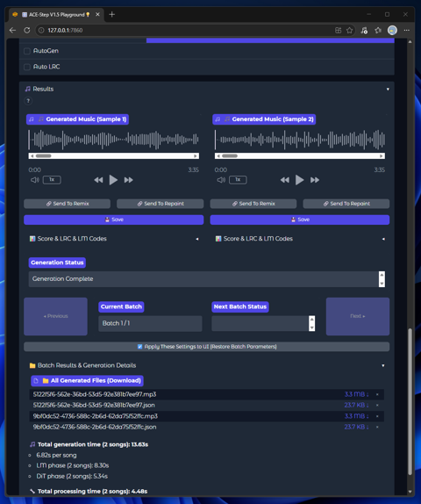
Task: Click Sample 1 waveform to seek
Action: 113,140
